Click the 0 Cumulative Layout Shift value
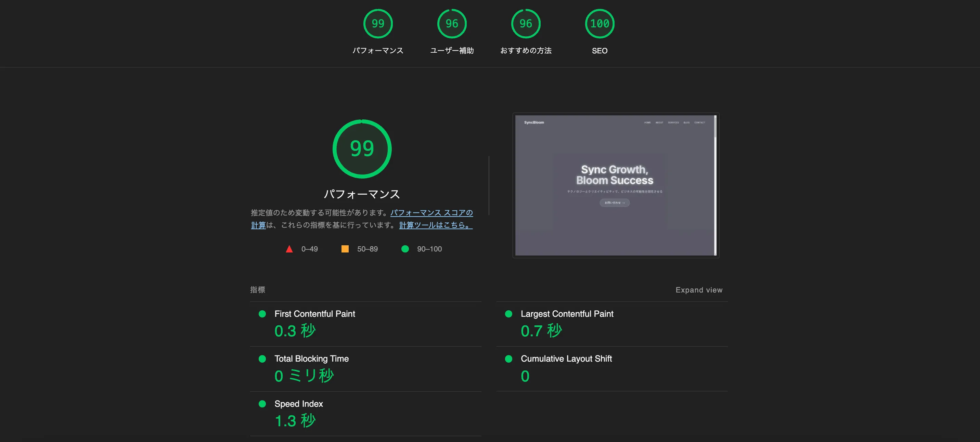The image size is (980, 442). (x=525, y=376)
